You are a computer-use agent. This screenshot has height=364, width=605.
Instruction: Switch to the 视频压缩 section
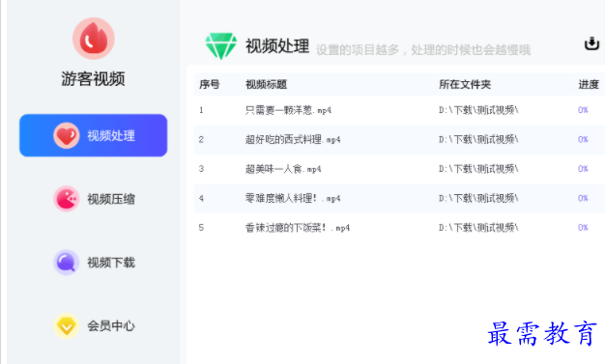tap(94, 199)
